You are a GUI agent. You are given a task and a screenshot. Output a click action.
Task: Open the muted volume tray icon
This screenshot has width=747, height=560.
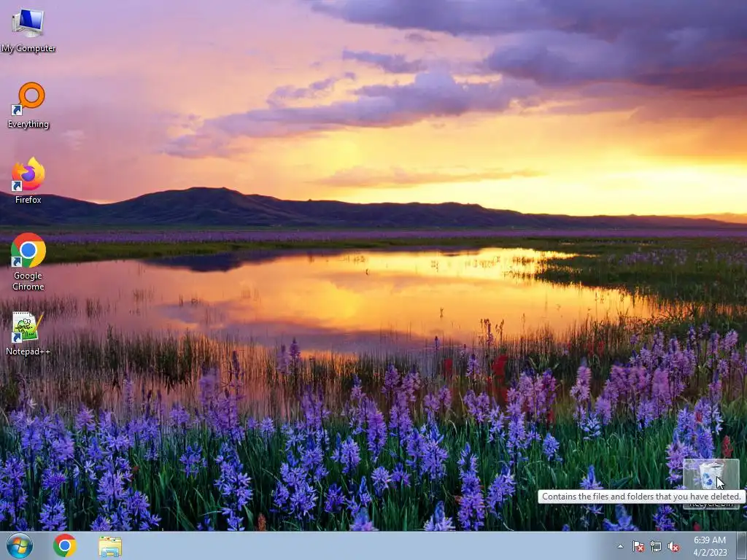pos(673,546)
